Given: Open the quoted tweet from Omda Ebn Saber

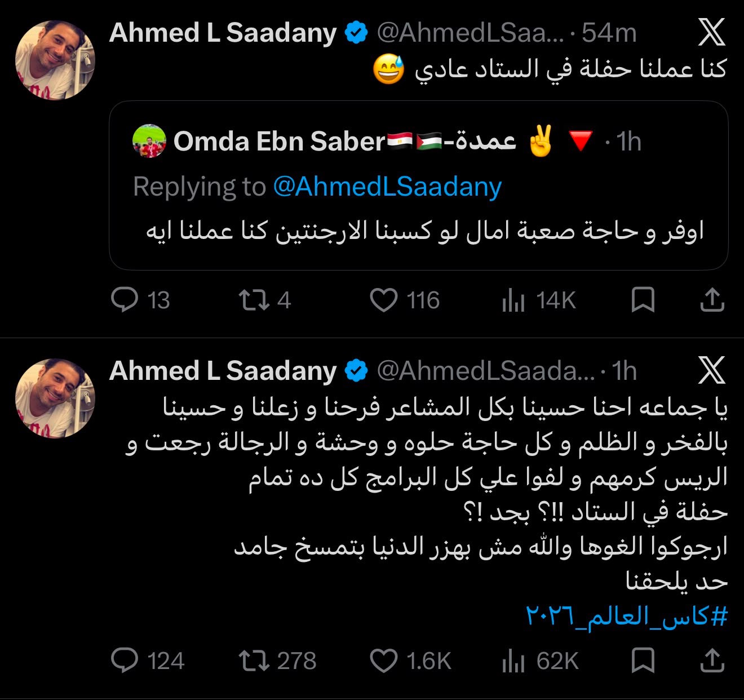Looking at the screenshot, I should pos(418,185).
